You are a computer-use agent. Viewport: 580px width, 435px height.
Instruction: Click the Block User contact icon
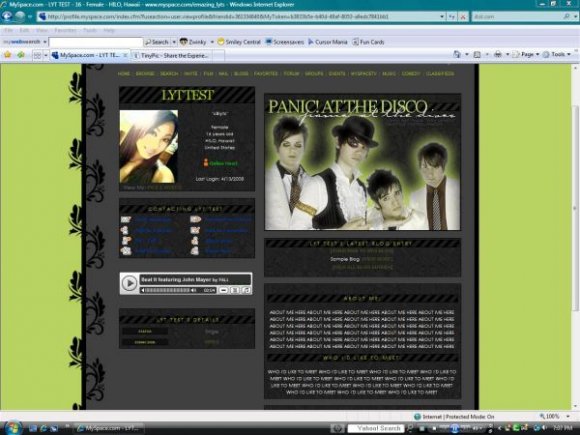tap(195, 240)
